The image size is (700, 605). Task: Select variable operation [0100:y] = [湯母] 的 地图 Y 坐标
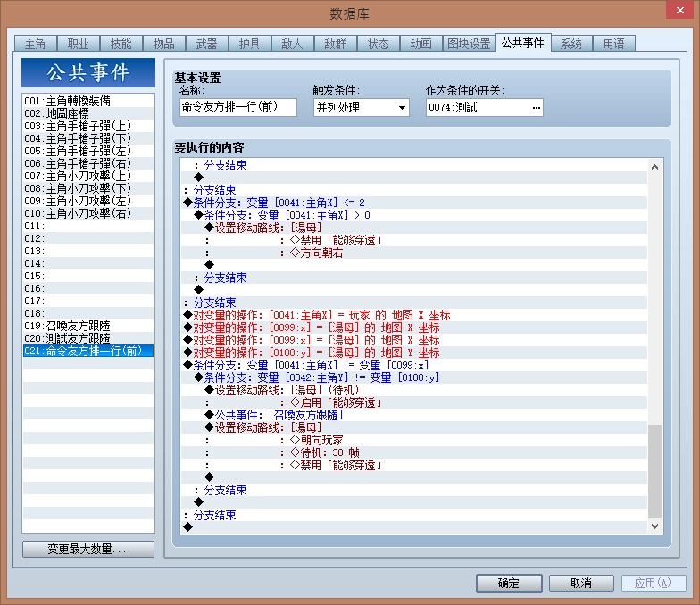(x=414, y=352)
